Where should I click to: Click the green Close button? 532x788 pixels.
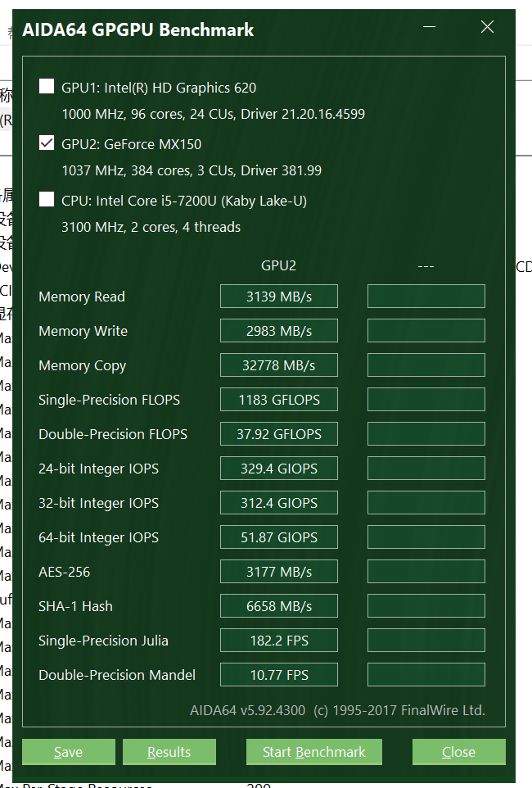tap(458, 752)
